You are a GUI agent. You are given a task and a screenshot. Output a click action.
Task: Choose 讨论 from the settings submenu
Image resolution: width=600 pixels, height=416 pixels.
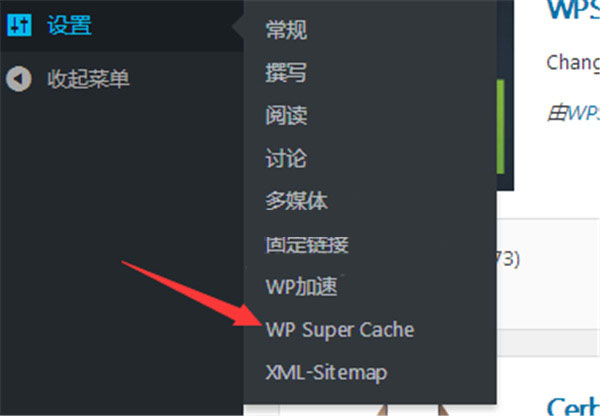pyautogui.click(x=286, y=158)
